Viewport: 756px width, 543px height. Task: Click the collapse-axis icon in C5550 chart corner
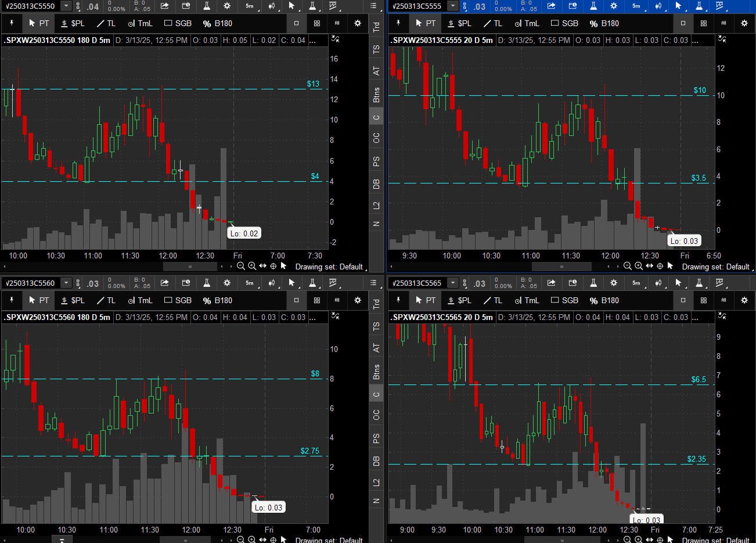(335, 39)
